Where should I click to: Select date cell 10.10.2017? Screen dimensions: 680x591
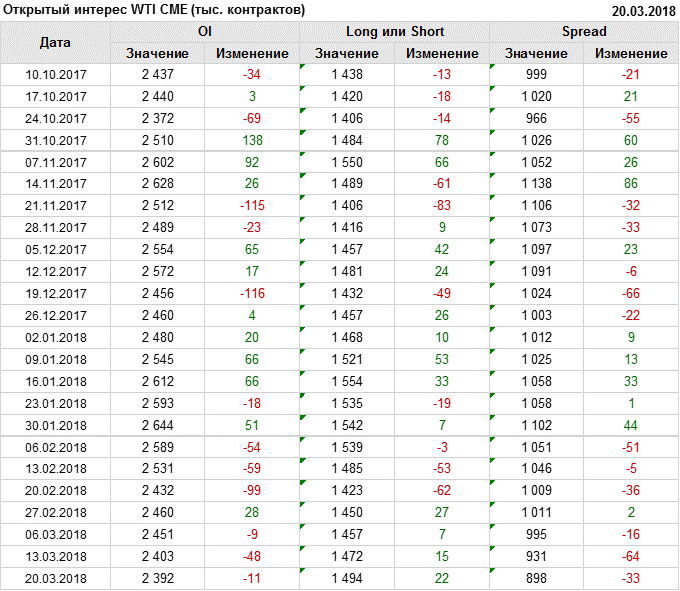(x=55, y=75)
